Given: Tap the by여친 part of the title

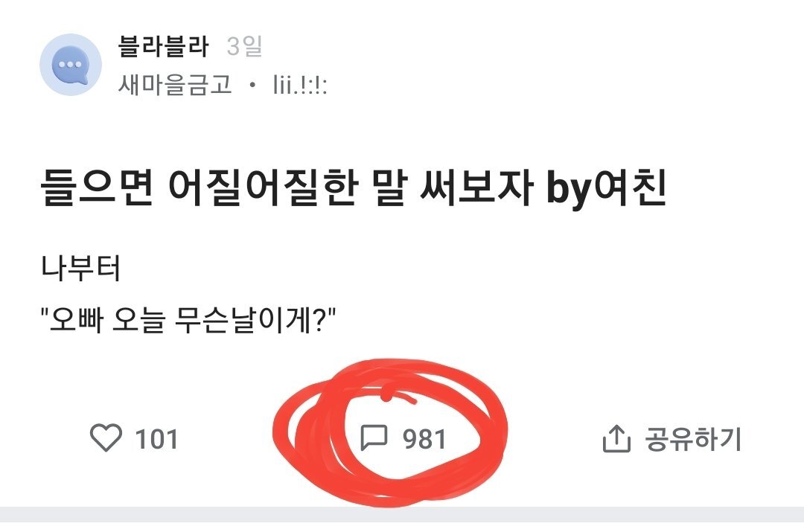Looking at the screenshot, I should [x=607, y=188].
